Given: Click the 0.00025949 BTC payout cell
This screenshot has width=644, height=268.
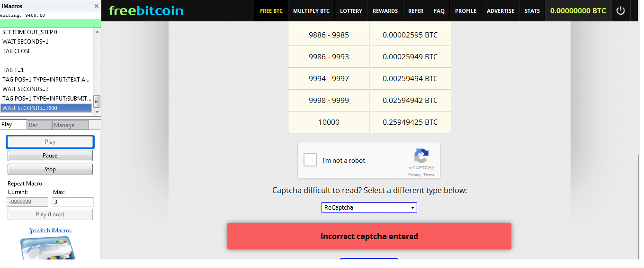Looking at the screenshot, I should point(410,56).
